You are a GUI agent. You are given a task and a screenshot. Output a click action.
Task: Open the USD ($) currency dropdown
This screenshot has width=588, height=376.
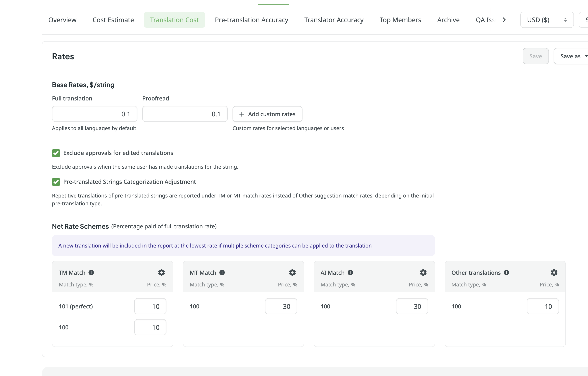pos(547,20)
